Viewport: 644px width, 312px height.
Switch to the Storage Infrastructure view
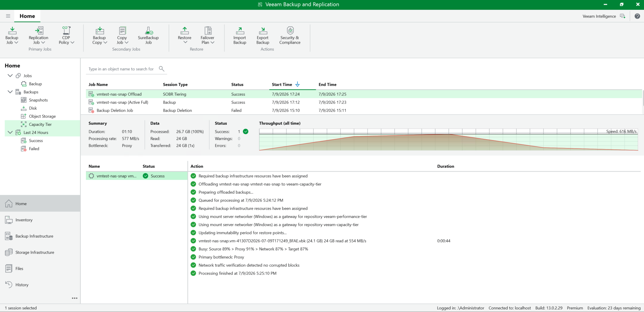(x=40, y=252)
